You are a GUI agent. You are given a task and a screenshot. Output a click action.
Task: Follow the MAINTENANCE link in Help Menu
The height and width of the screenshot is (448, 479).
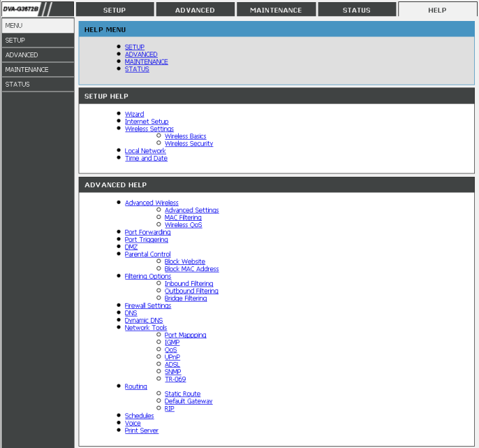146,62
